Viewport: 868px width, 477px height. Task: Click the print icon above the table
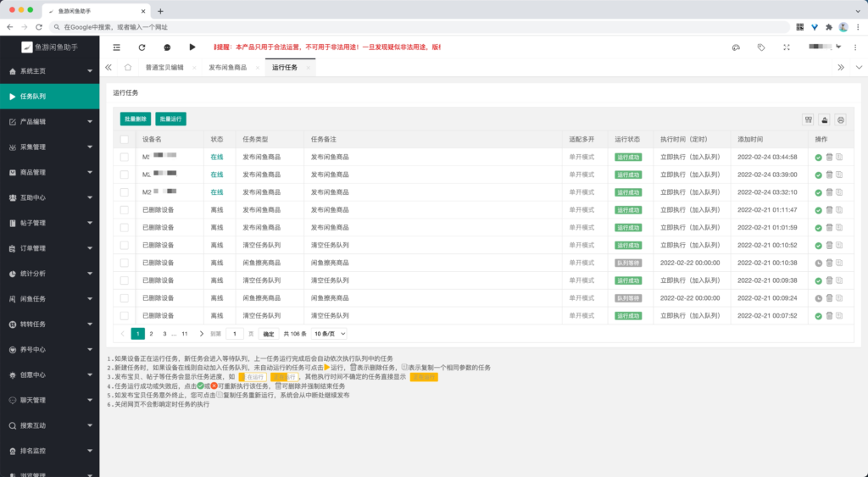841,119
